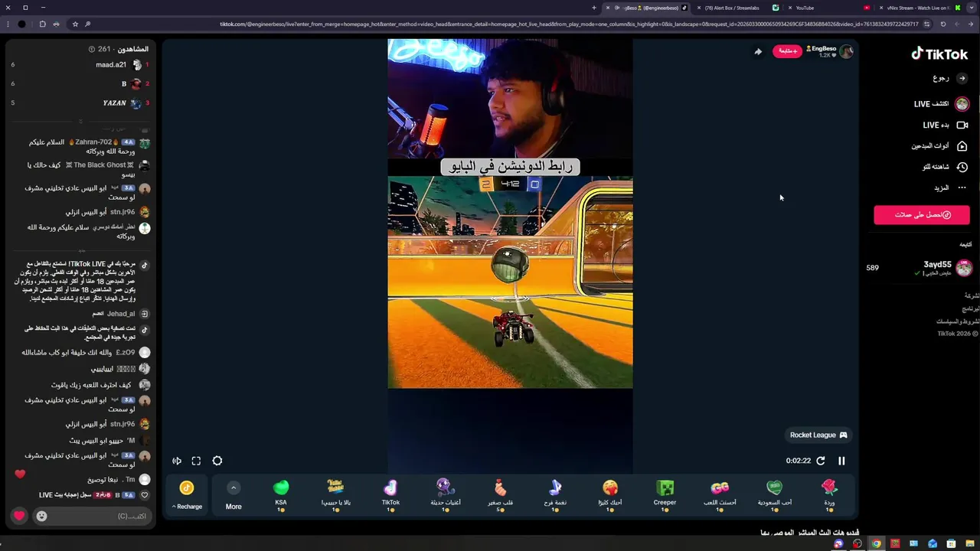Screen dimensions: 980x551
Task: Open a new browser tab
Action: click(594, 8)
